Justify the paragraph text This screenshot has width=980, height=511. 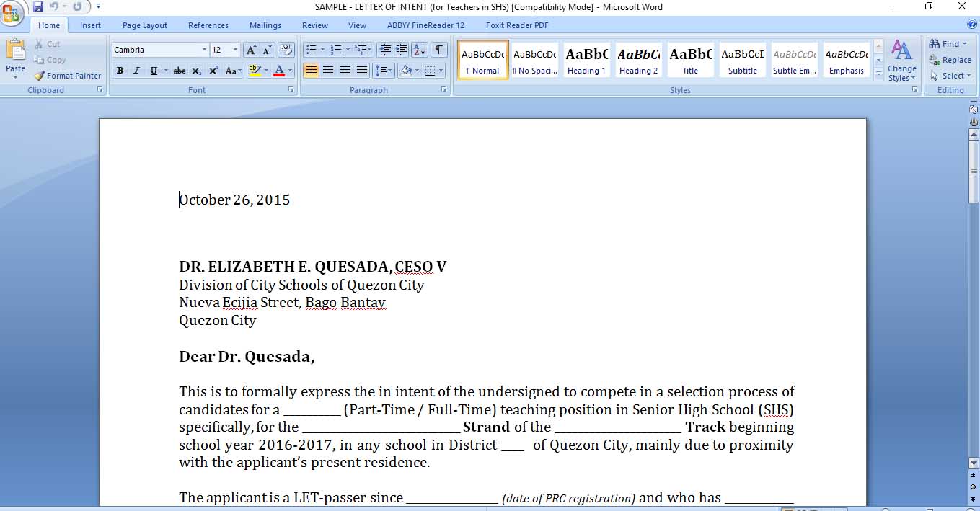coord(362,71)
